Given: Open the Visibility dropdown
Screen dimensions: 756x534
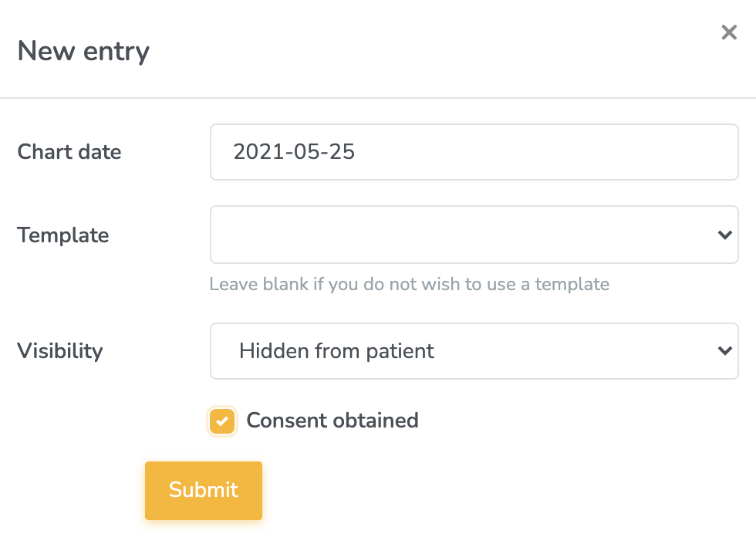Looking at the screenshot, I should (x=474, y=351).
